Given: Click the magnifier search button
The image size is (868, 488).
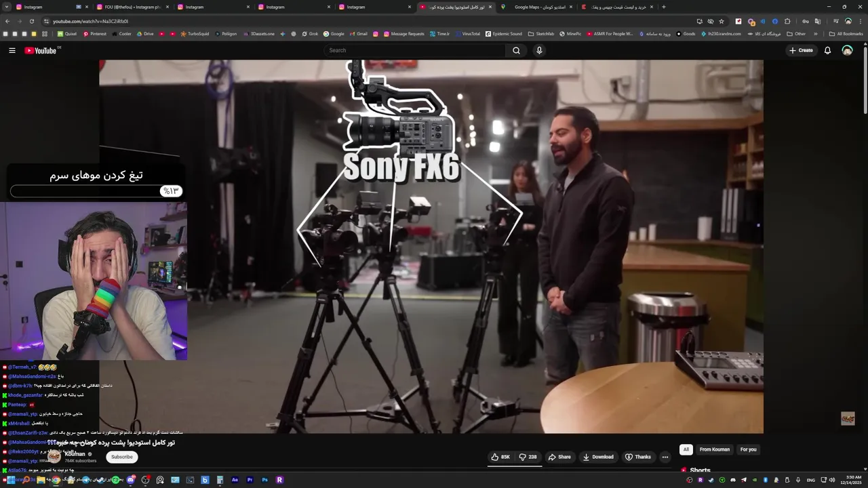Looking at the screenshot, I should (517, 50).
